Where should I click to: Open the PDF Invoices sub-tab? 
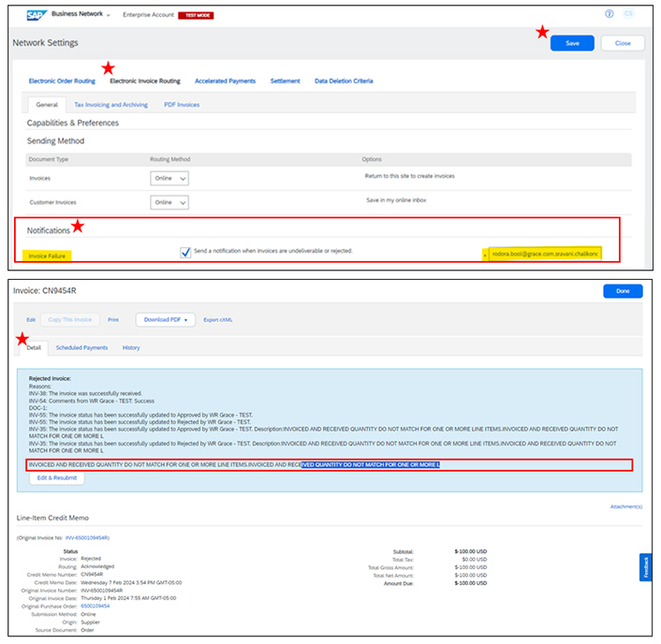click(182, 105)
